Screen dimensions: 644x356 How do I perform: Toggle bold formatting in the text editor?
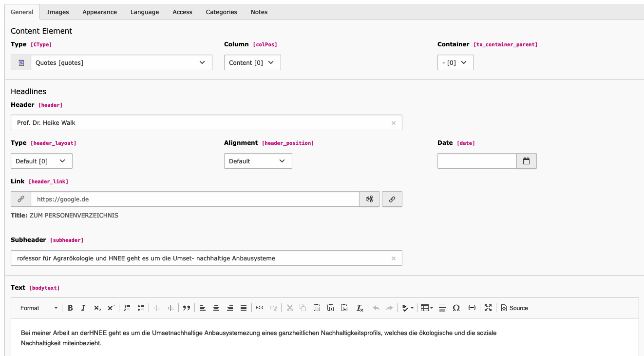pyautogui.click(x=70, y=308)
